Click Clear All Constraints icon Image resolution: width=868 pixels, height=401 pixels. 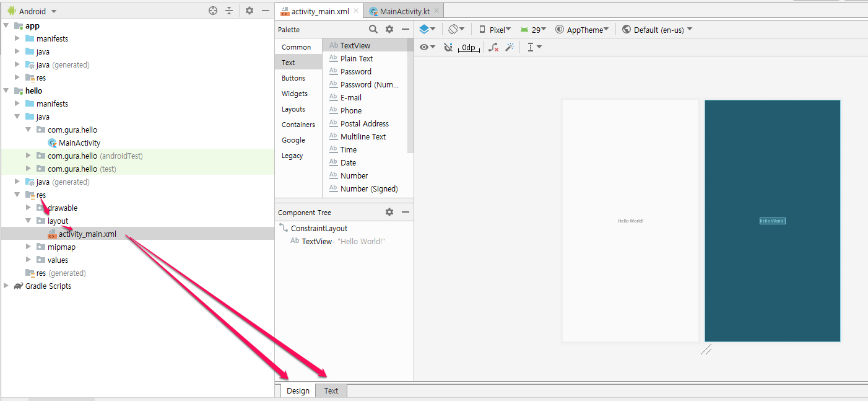pos(493,47)
